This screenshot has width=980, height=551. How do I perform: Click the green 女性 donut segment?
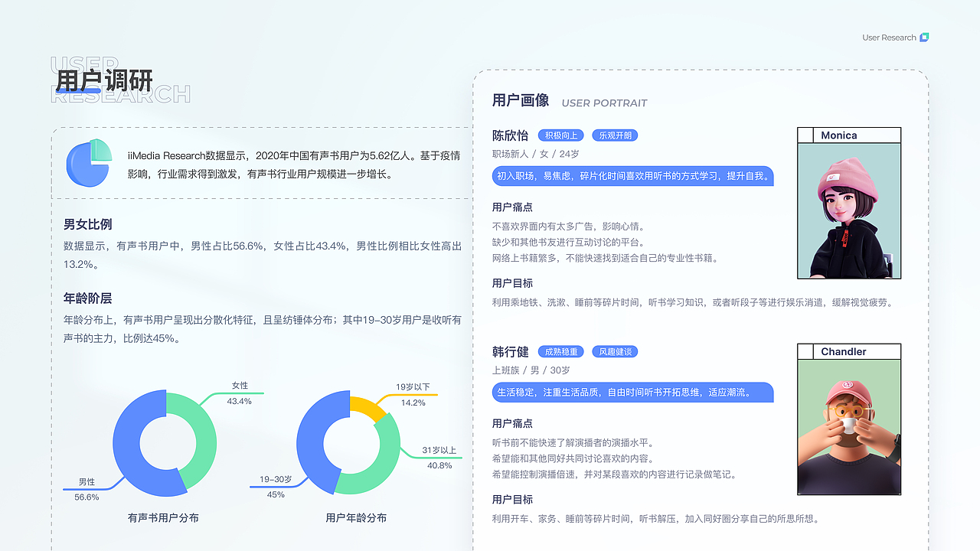202,440
